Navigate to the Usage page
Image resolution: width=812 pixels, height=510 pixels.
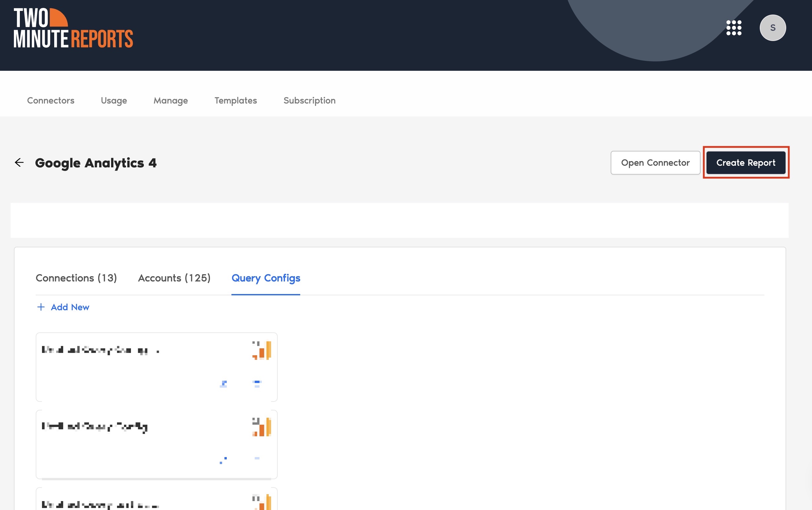pos(114,101)
